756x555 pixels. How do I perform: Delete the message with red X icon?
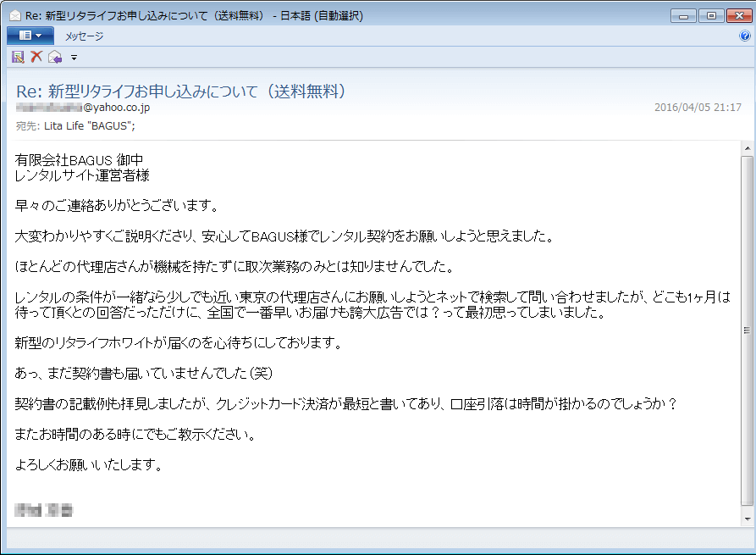36,57
